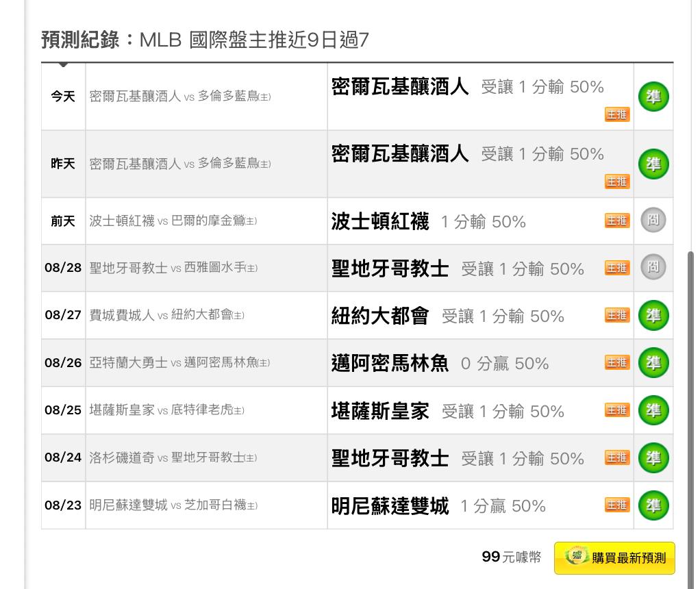The image size is (700, 589).
Task: Click the 堪薩斯皇家 vs 底特律老虎 matchup
Action: click(166, 410)
